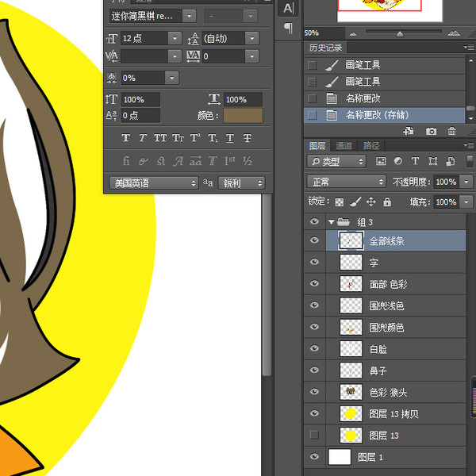The image size is (476, 476).
Task: Open the 类型 filter type dropdown
Action: tap(336, 161)
